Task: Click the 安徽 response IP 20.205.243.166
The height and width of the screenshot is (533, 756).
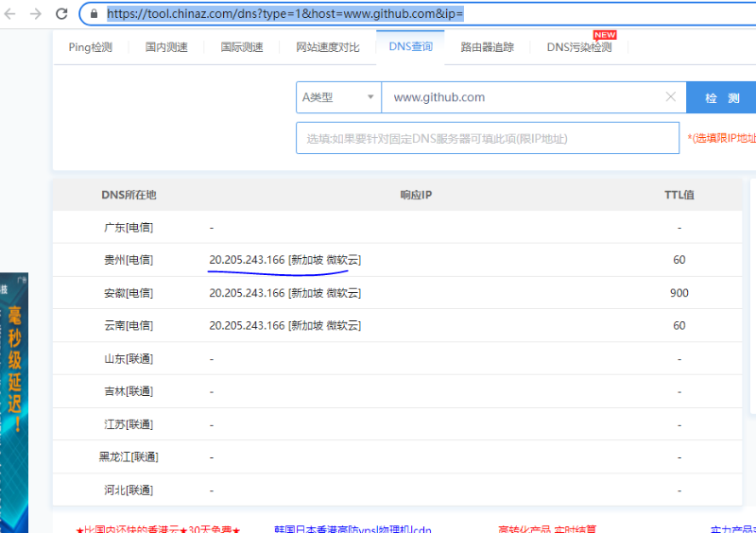Action: [x=247, y=293]
